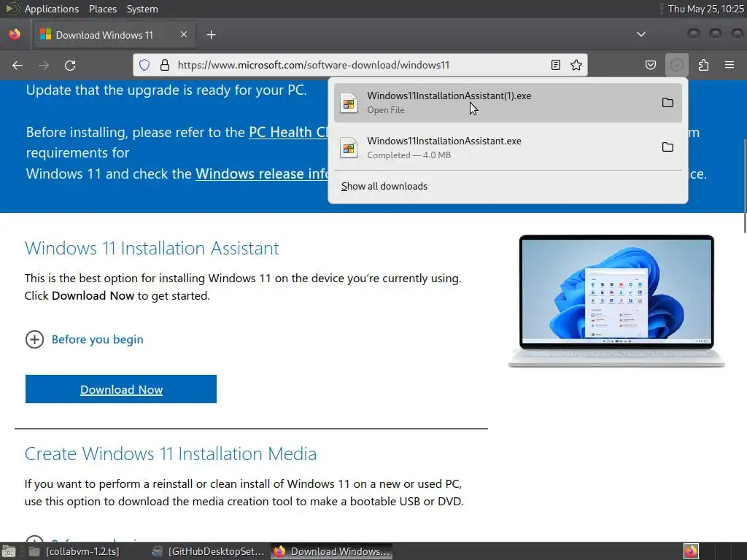This screenshot has height=560, width=747.
Task: Switch to GitHubDesktopSet taskbar window
Action: [x=209, y=551]
